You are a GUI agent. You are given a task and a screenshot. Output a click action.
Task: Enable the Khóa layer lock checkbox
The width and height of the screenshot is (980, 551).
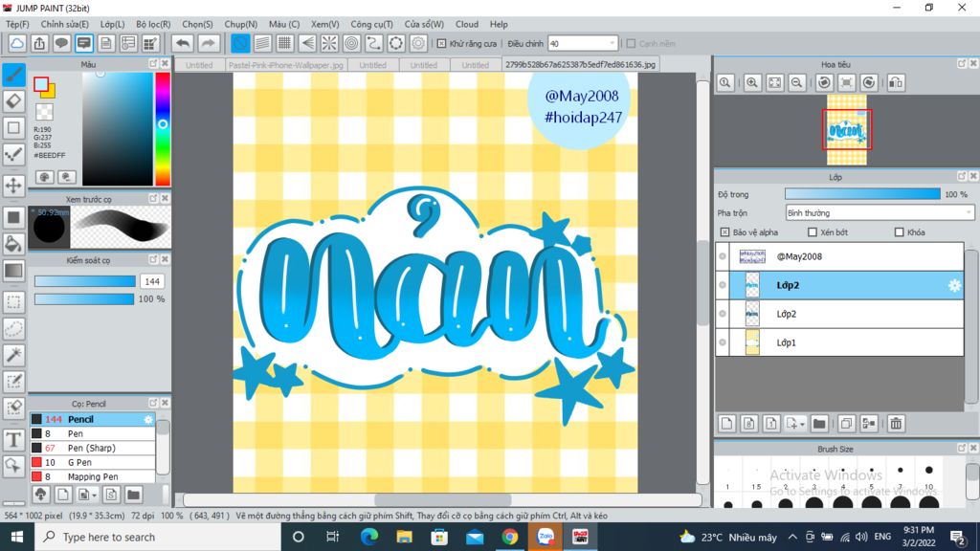pyautogui.click(x=900, y=232)
